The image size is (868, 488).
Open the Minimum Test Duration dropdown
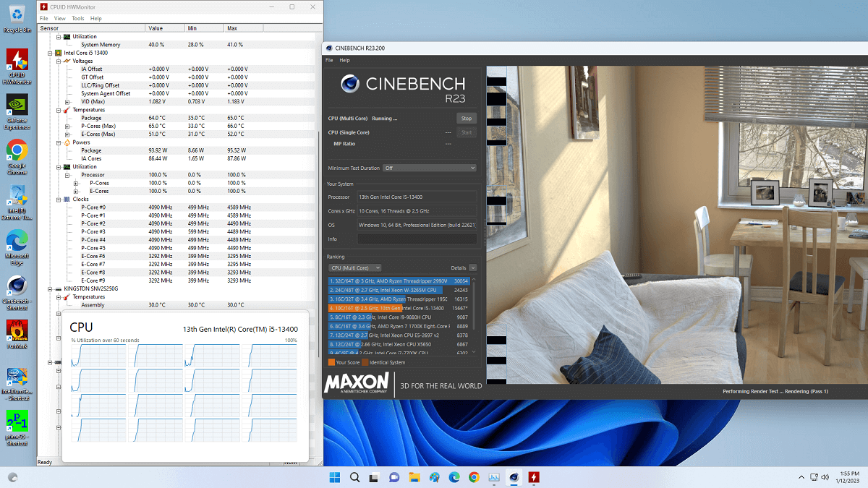tap(430, 168)
